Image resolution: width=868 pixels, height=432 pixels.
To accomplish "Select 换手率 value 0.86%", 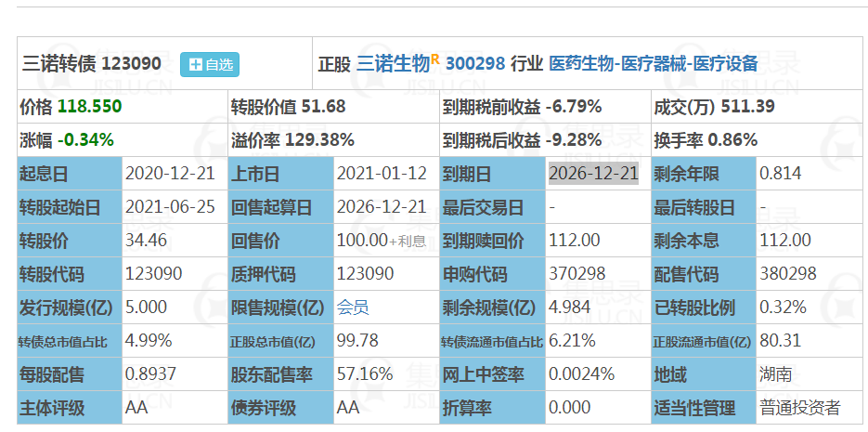I will pyautogui.click(x=733, y=140).
